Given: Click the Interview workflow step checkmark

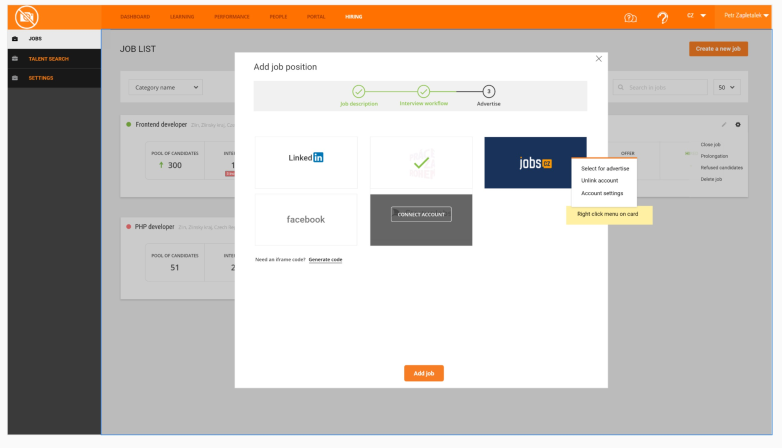Looking at the screenshot, I should coord(423,91).
